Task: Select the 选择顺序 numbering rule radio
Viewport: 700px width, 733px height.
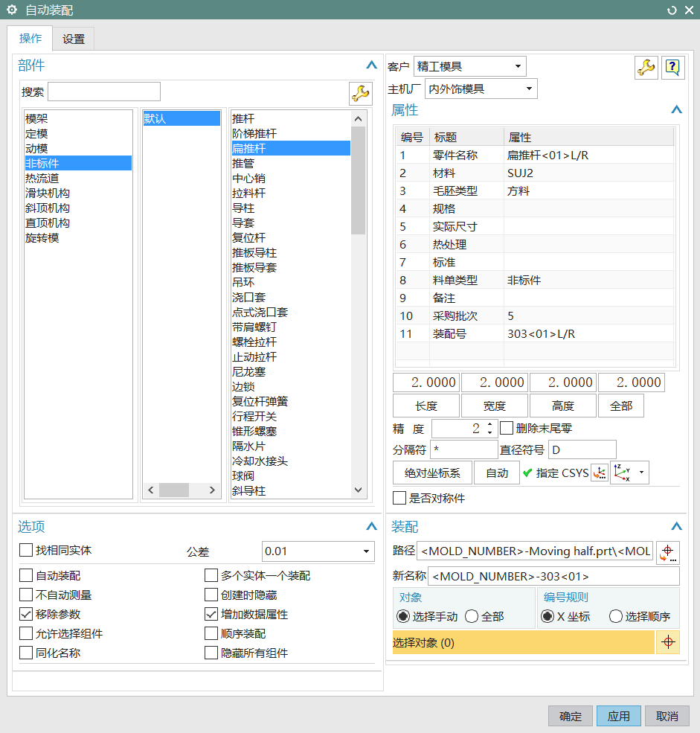Action: (616, 617)
